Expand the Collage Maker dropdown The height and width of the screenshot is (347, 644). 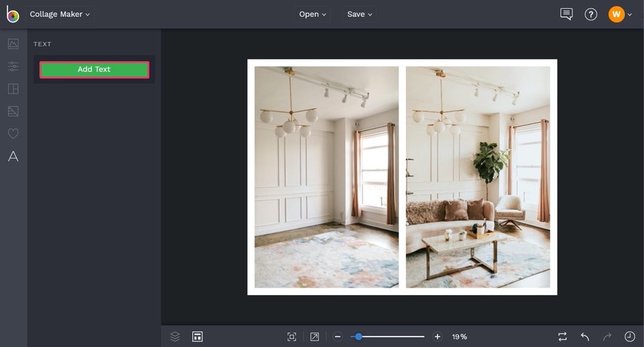point(60,14)
